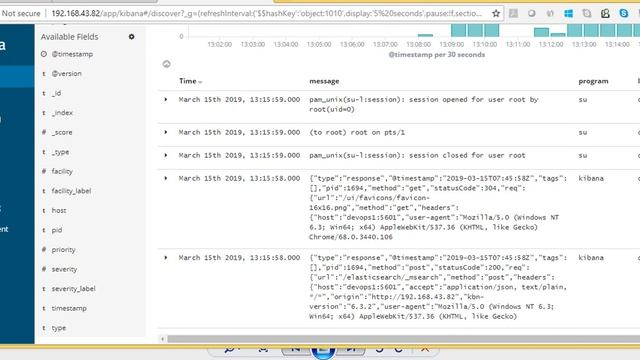The width and height of the screenshot is (640, 360).
Task: Click the time of the session opened row
Action: tap(239, 100)
